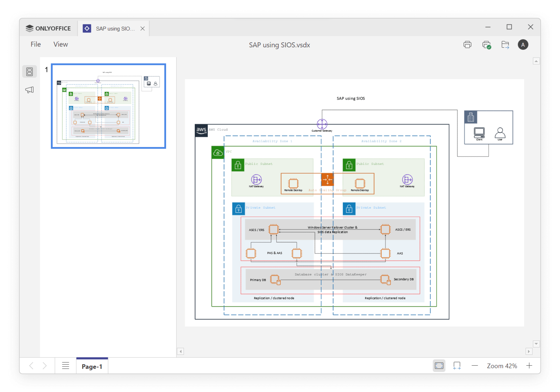Open file location folder icon
Viewport: 560px width, 392px height.
505,45
